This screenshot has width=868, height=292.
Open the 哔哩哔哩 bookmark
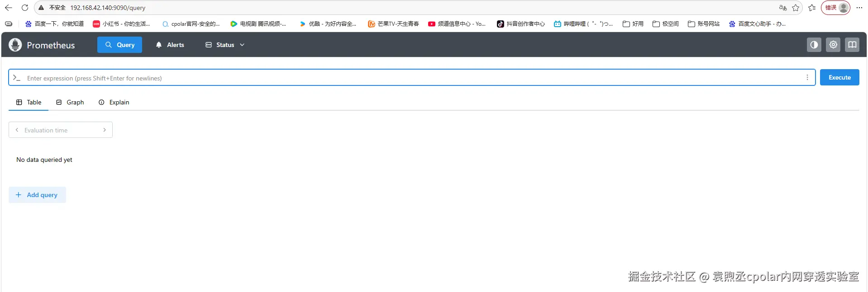[583, 24]
